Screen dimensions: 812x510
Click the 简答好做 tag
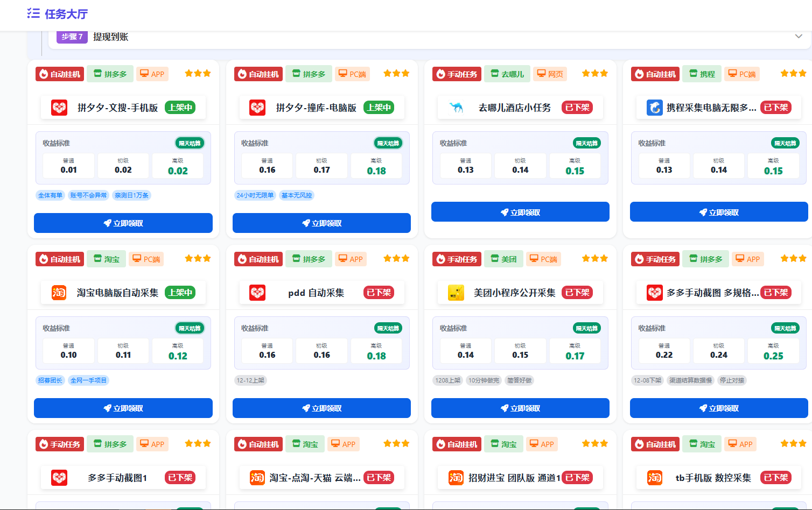tap(520, 380)
